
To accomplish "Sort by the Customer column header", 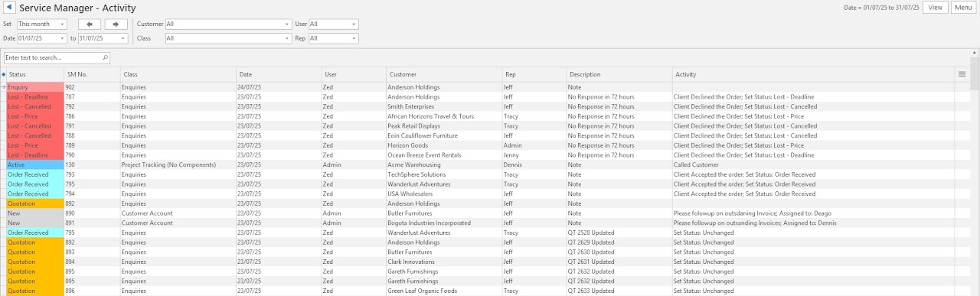I will 444,74.
